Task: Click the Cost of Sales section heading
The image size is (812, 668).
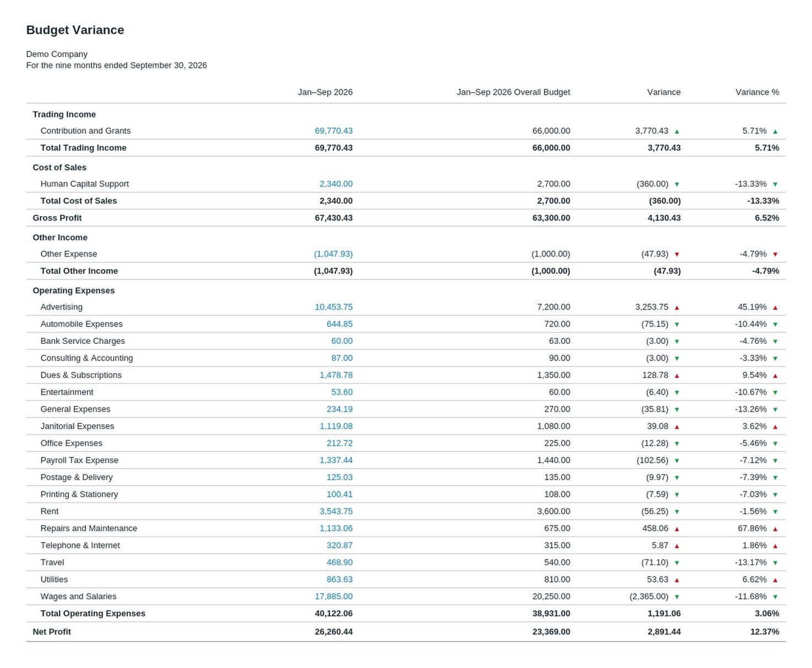Action: tap(60, 167)
